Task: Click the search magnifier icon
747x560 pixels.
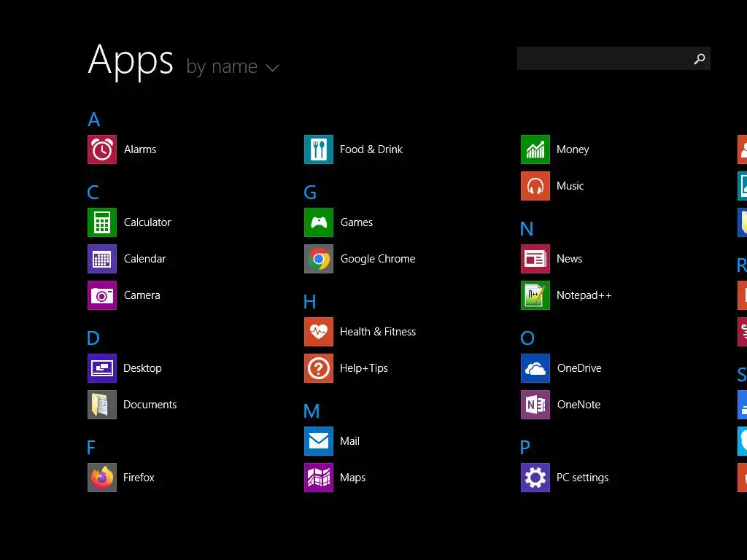Action: click(700, 58)
